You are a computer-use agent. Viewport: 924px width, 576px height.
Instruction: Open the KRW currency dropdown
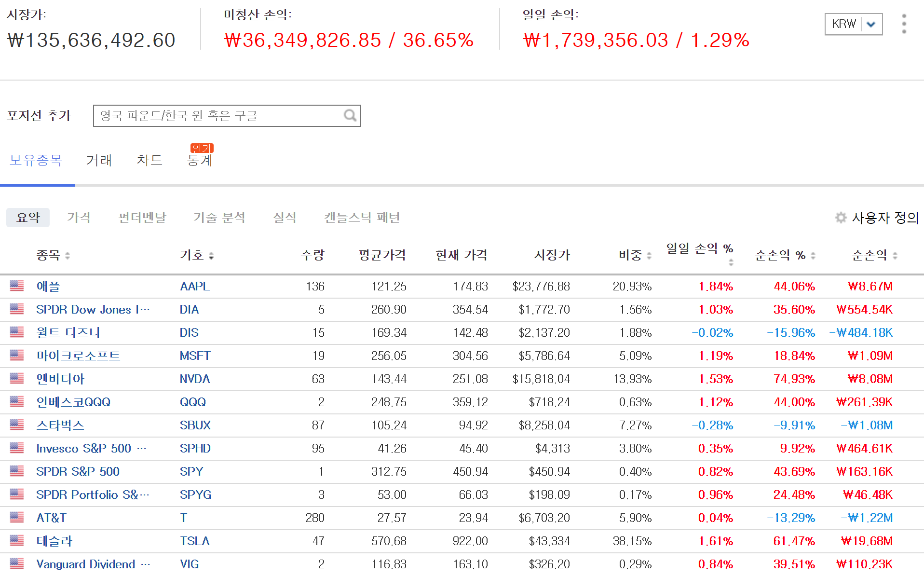(854, 24)
